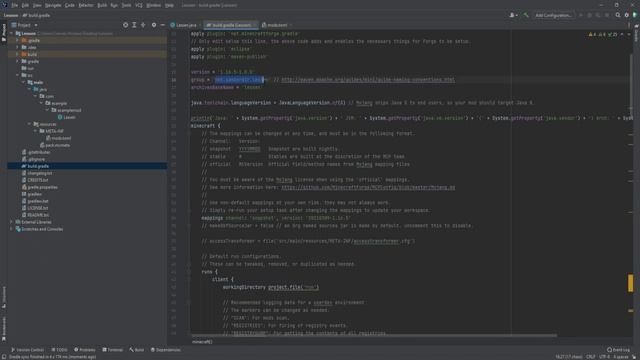Close the build.gradle (Lessen) editor tab
640x360 pixels.
click(x=255, y=25)
